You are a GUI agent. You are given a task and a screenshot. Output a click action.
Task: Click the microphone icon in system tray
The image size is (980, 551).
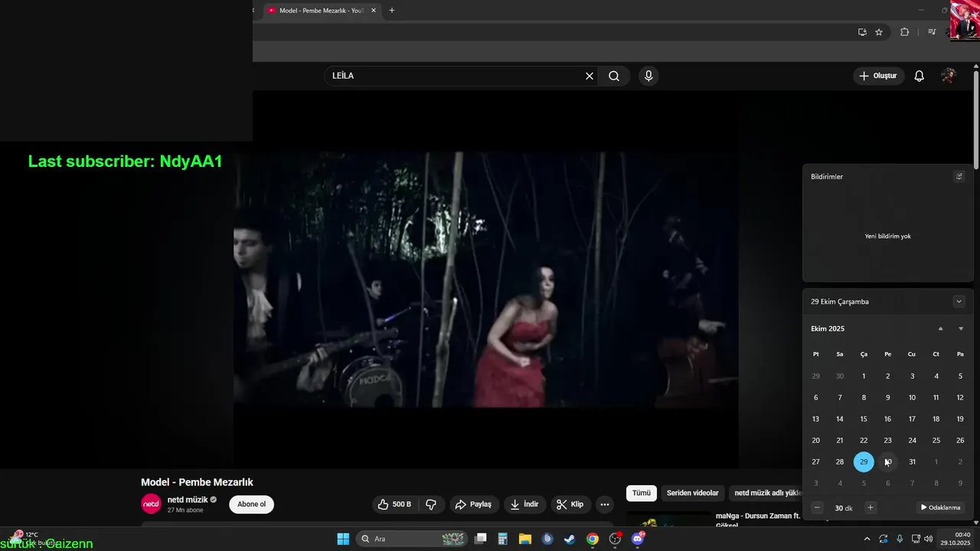click(x=900, y=539)
